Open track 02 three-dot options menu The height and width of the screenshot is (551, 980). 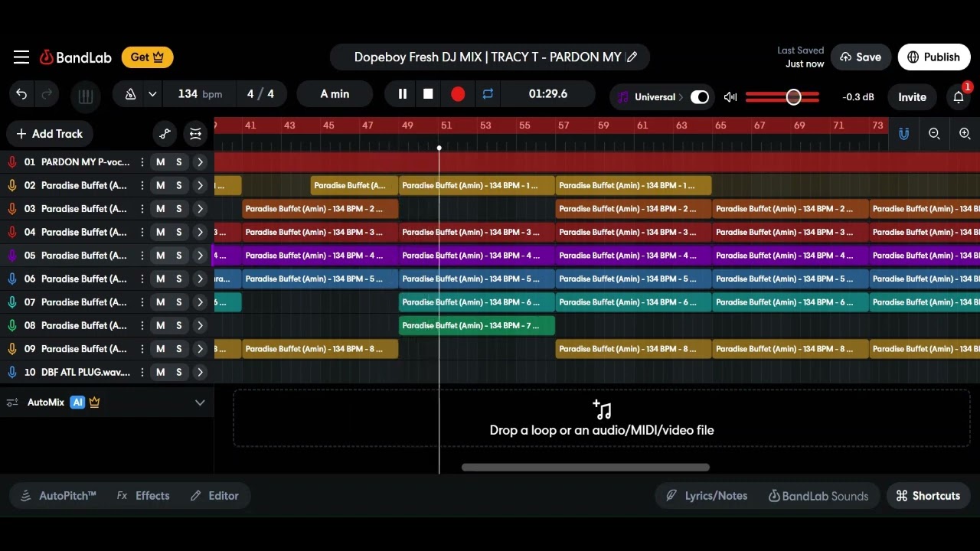tap(142, 185)
